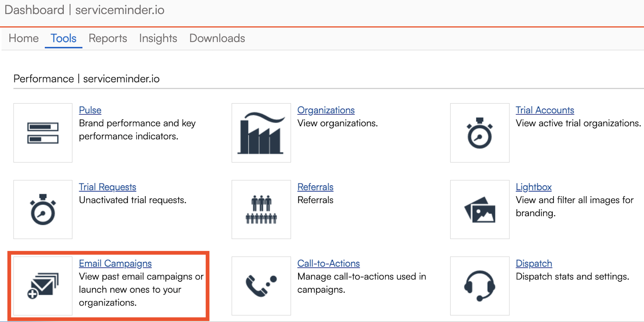Click the Email Campaigns envelope icon
The height and width of the screenshot is (322, 644).
(x=43, y=286)
